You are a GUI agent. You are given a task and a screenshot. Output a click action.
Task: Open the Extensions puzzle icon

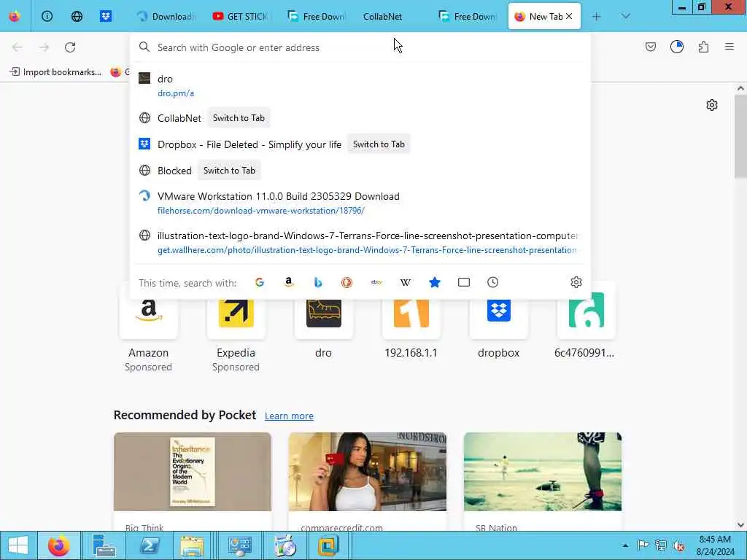(x=703, y=47)
